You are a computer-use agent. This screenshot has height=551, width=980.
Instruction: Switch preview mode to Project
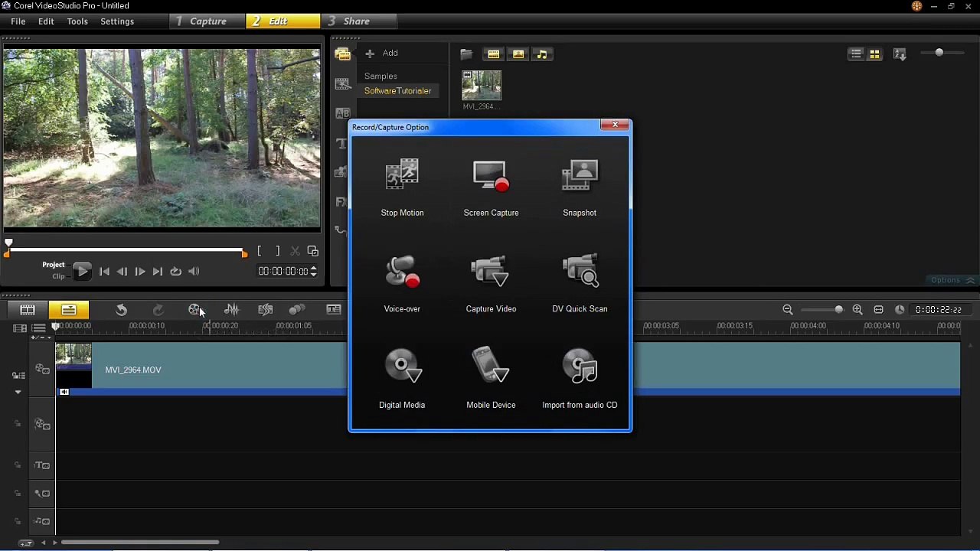[54, 265]
